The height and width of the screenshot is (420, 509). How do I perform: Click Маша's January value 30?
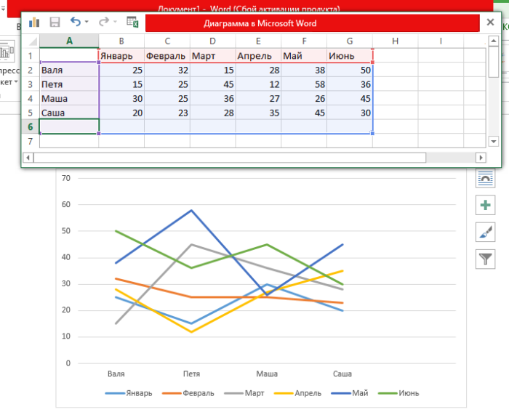[x=121, y=99]
